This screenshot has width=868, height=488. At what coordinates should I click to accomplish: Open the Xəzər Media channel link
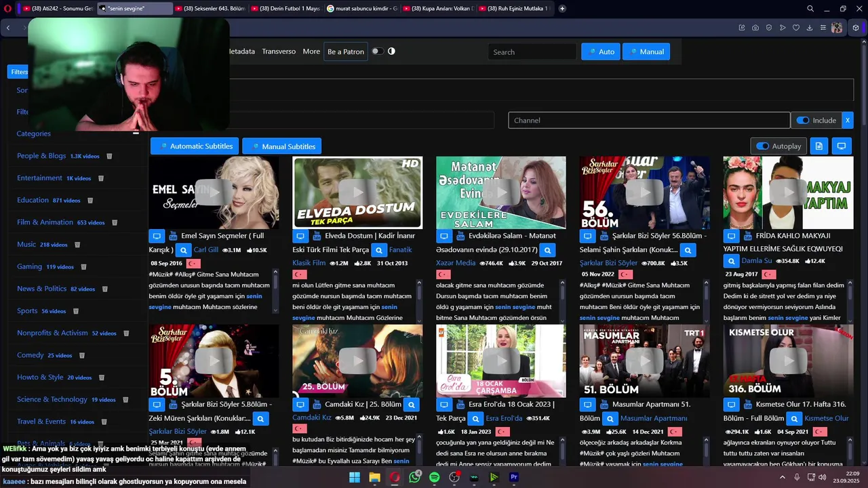tap(456, 263)
